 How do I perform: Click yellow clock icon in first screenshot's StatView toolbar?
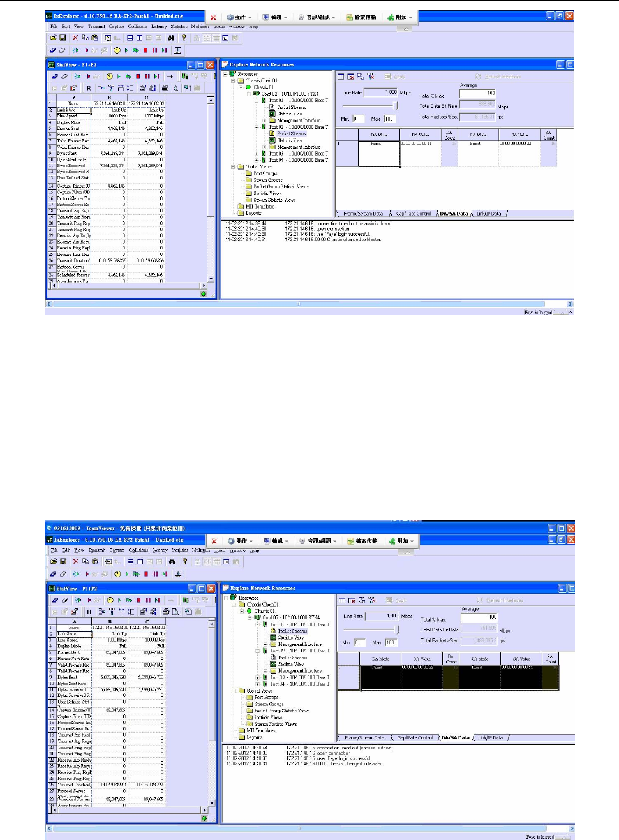point(109,77)
